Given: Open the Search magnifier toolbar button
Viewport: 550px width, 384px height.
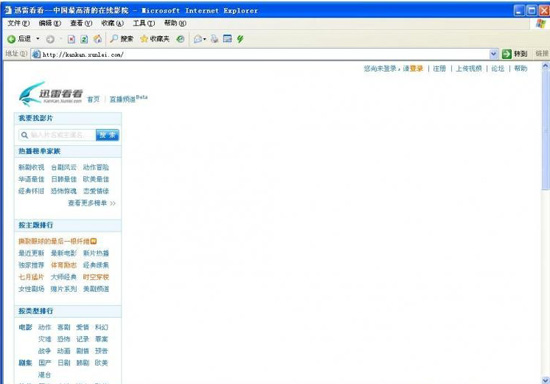Looking at the screenshot, I should point(121,39).
